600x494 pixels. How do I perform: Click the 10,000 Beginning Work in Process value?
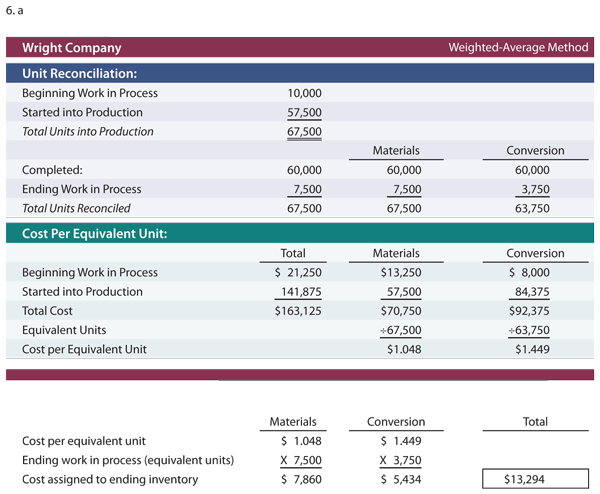pyautogui.click(x=305, y=93)
